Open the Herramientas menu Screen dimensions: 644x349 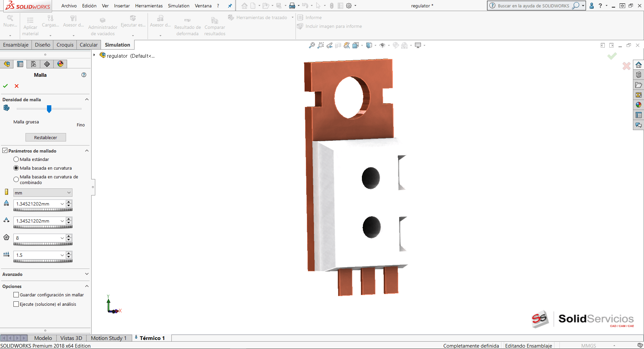pos(149,6)
